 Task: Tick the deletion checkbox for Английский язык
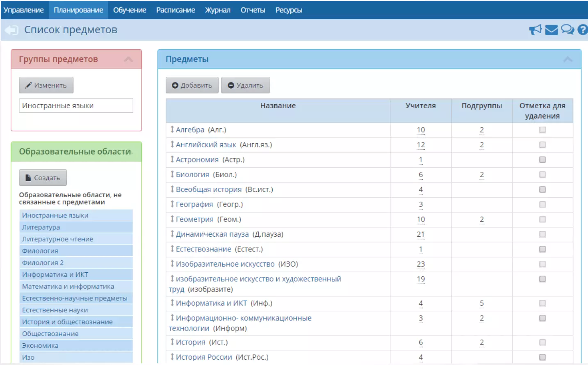542,145
